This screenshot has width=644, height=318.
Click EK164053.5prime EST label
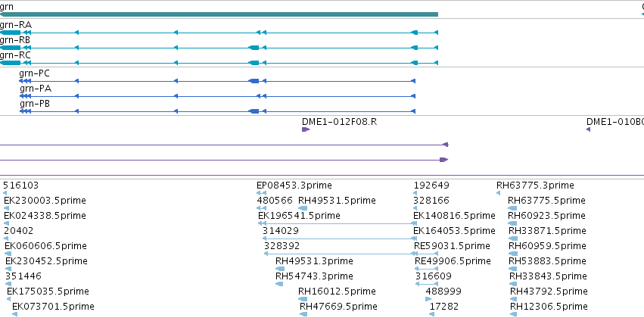(x=455, y=231)
